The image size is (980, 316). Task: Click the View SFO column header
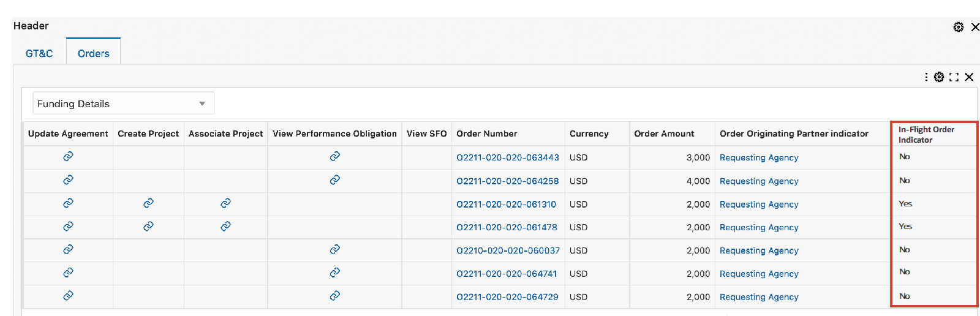tap(426, 134)
